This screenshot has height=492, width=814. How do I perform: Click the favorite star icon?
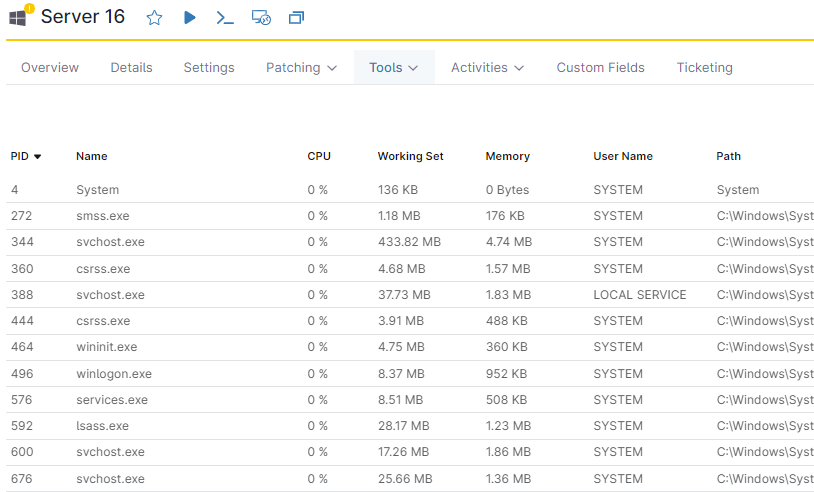tap(154, 18)
